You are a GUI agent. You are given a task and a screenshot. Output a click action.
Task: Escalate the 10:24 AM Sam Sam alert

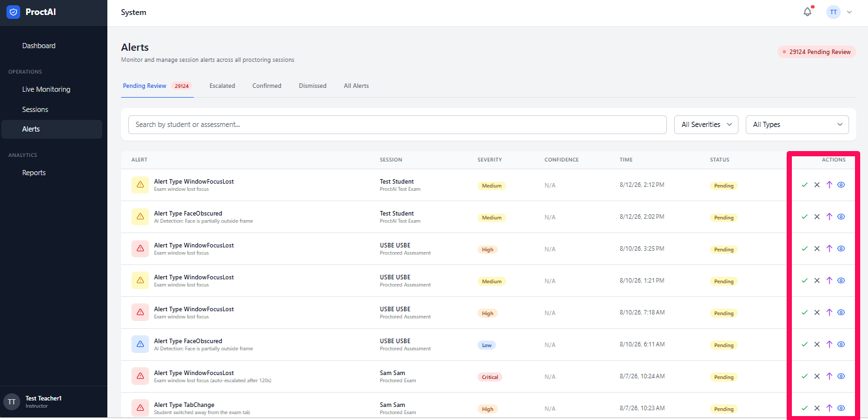[829, 376]
